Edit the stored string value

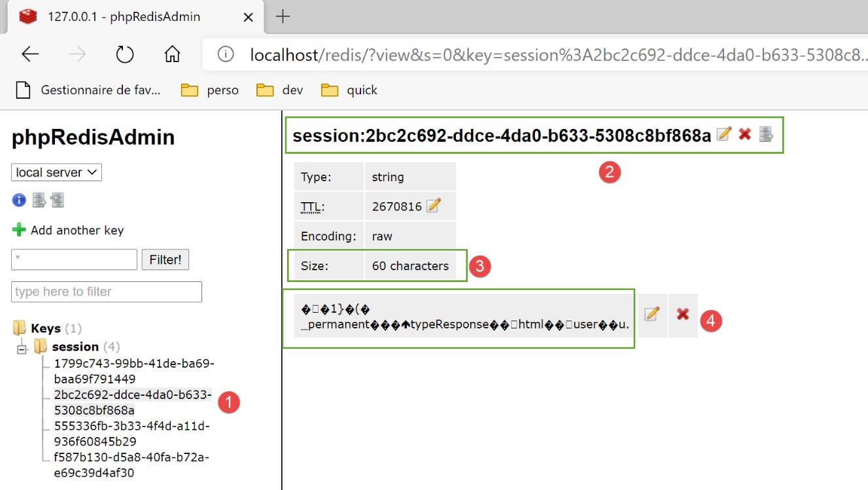point(651,315)
